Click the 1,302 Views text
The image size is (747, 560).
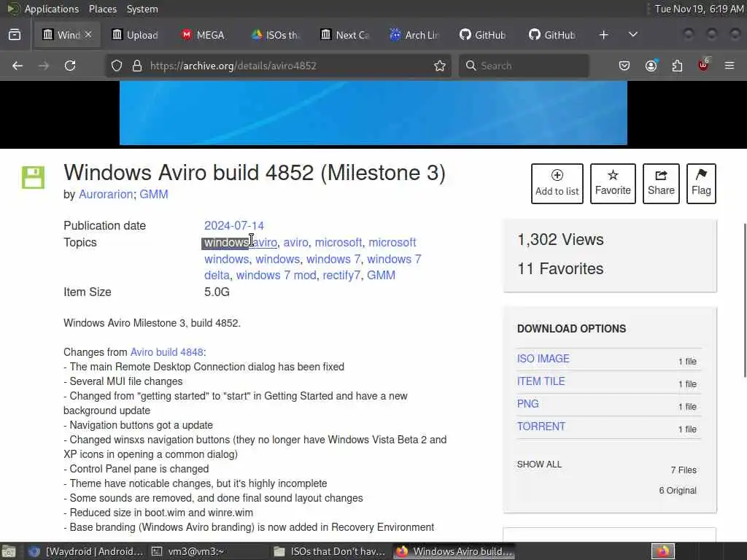tap(560, 239)
